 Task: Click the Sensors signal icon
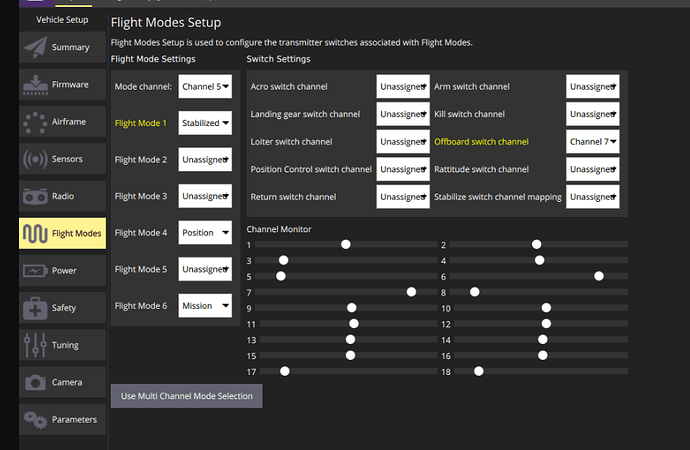[x=35, y=159]
